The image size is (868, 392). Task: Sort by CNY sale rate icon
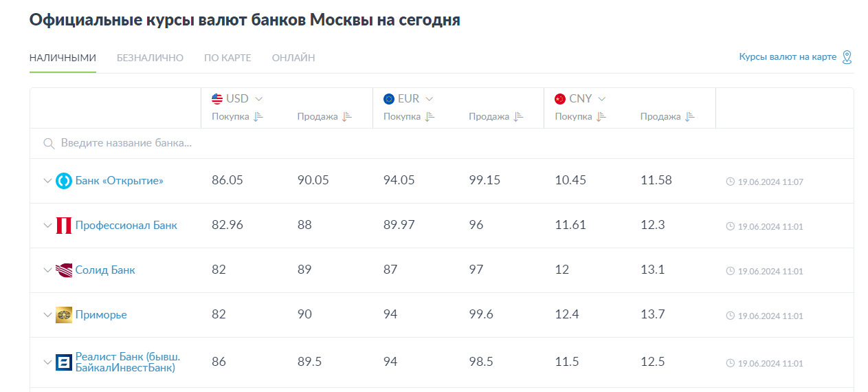click(690, 117)
